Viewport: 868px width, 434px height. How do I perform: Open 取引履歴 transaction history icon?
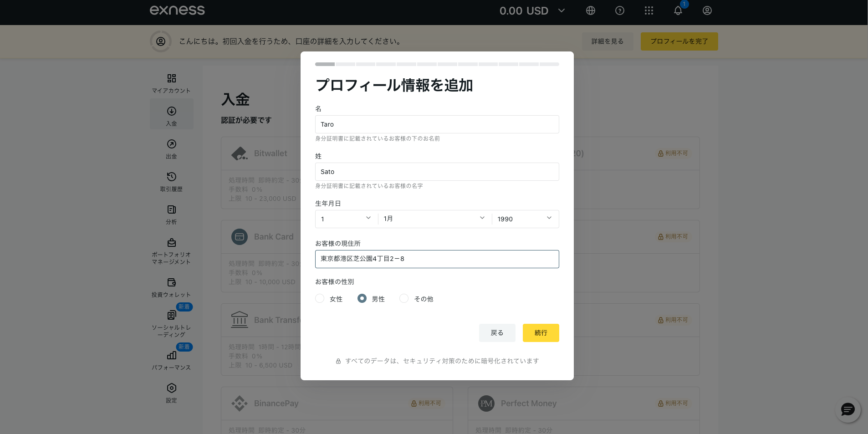coord(171,177)
